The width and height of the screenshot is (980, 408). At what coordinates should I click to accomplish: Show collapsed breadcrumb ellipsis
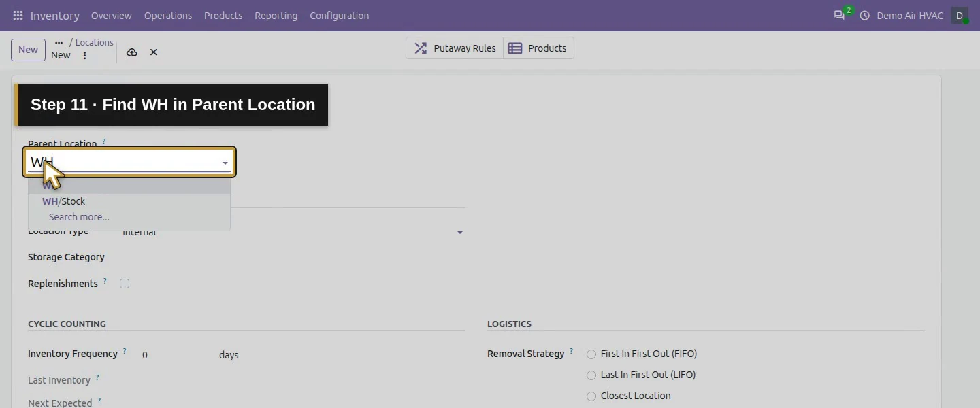pyautogui.click(x=59, y=42)
